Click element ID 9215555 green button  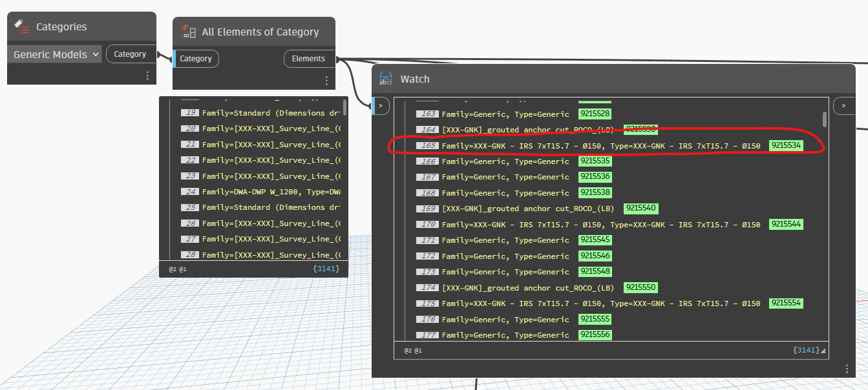coord(595,319)
